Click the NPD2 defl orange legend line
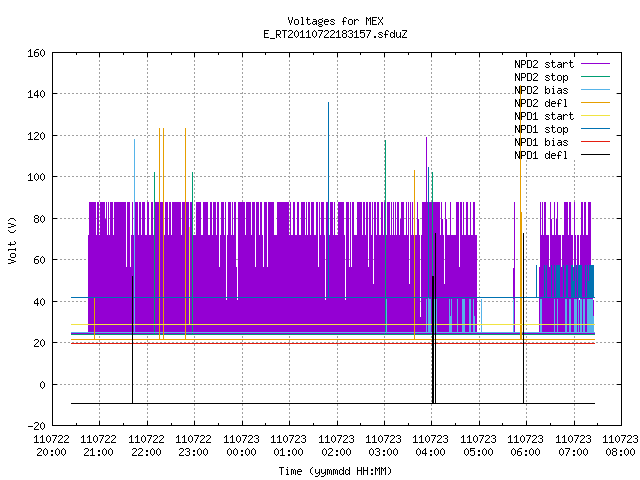This screenshot has width=640, height=480. (595, 103)
